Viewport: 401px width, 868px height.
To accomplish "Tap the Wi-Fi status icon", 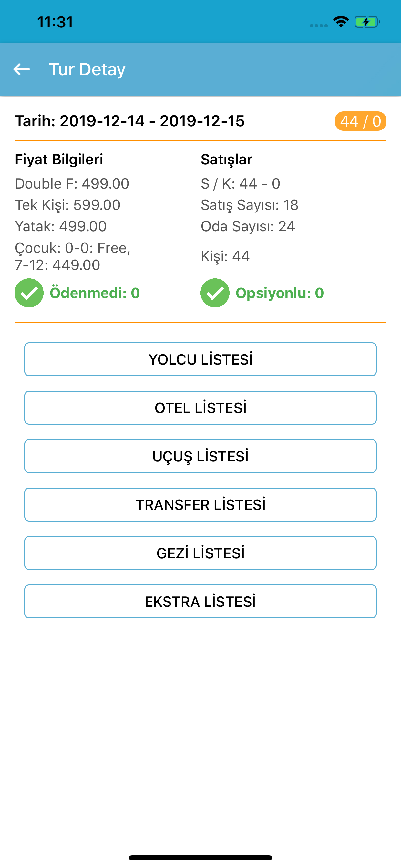I will pyautogui.click(x=341, y=22).
